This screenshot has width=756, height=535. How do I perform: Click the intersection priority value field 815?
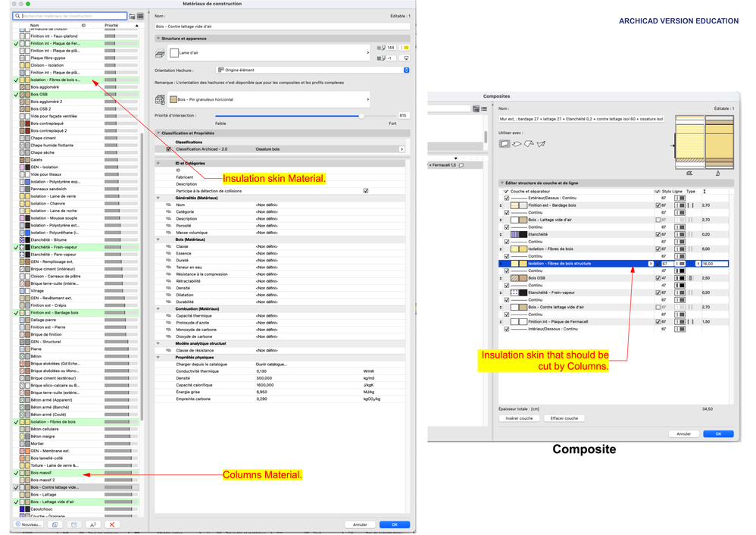403,116
